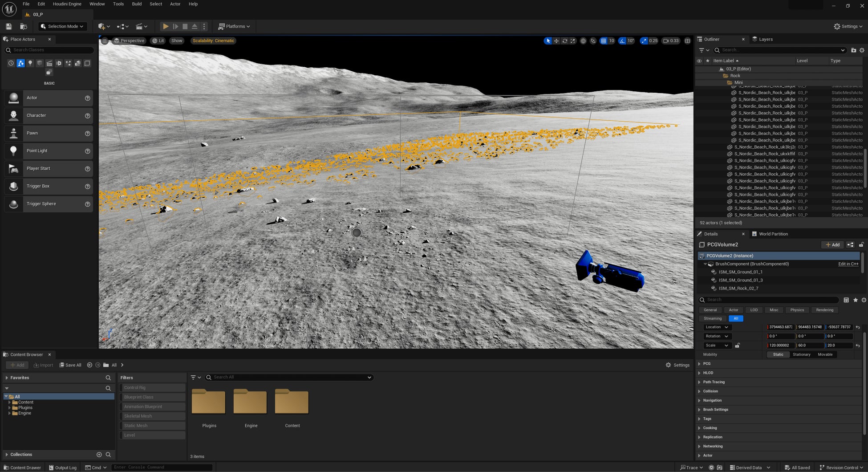Click the Shapes category icon in Place Actors

coord(40,63)
